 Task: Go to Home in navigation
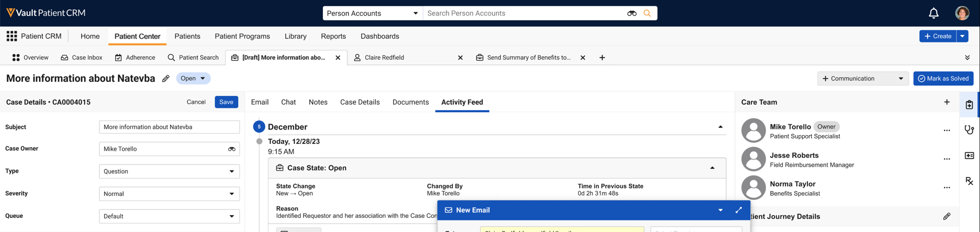click(x=90, y=36)
